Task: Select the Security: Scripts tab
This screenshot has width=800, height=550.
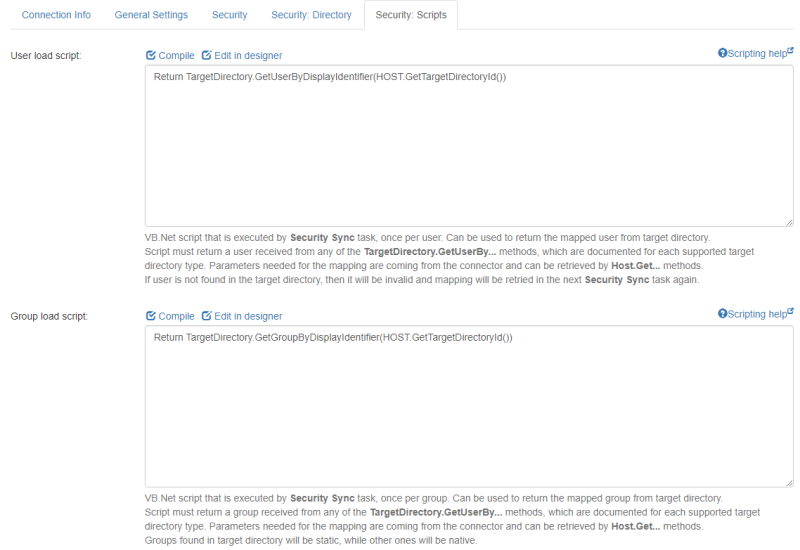Action: [411, 15]
